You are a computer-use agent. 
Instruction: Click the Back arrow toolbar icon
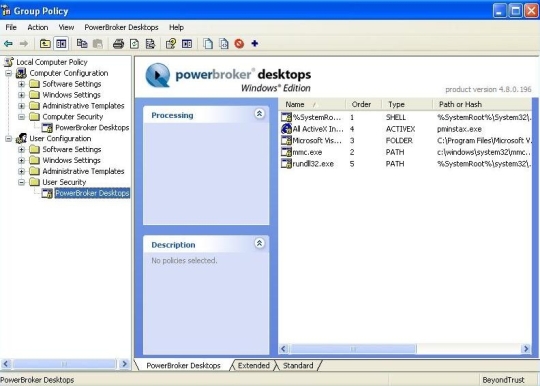click(8, 44)
